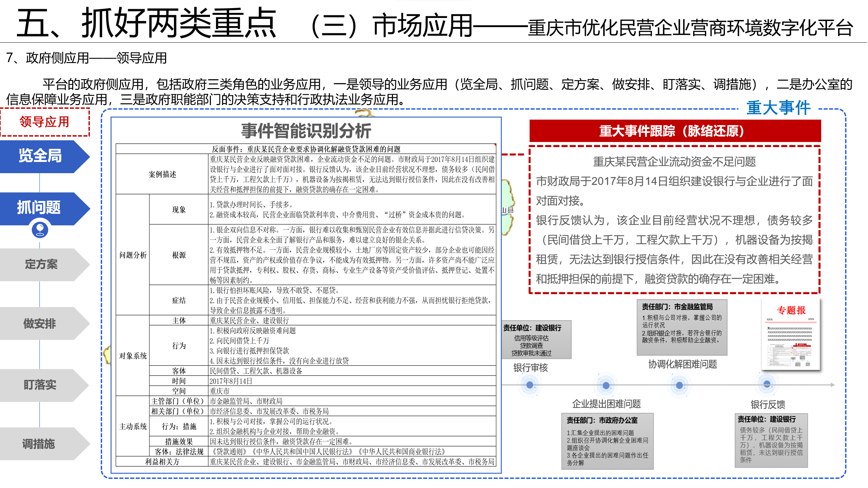Select the 案例描述 table cell
Viewport: 868px width, 488px height.
point(162,174)
